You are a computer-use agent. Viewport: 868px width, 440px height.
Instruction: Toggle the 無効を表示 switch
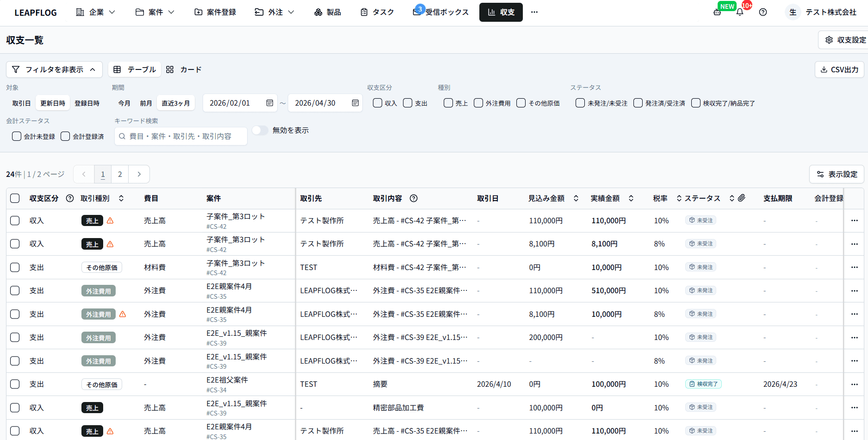[260, 131]
